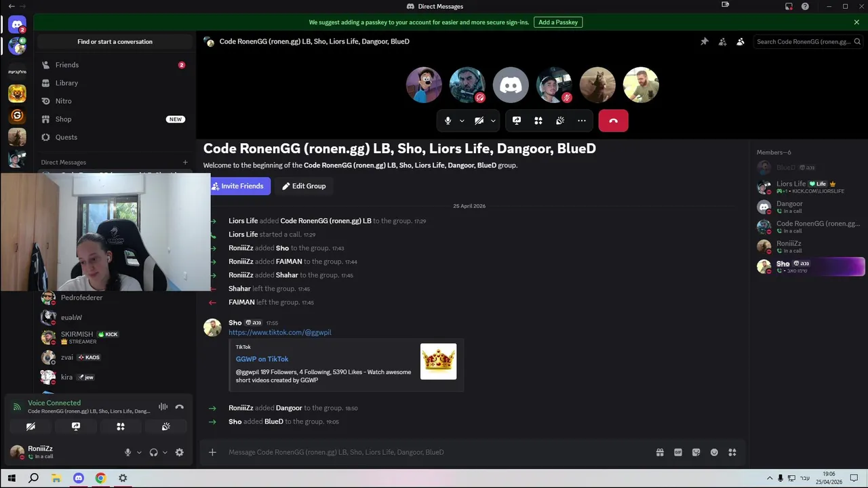Open emoji picker in message bar
Viewport: 868px width, 488px height.
pos(714,452)
